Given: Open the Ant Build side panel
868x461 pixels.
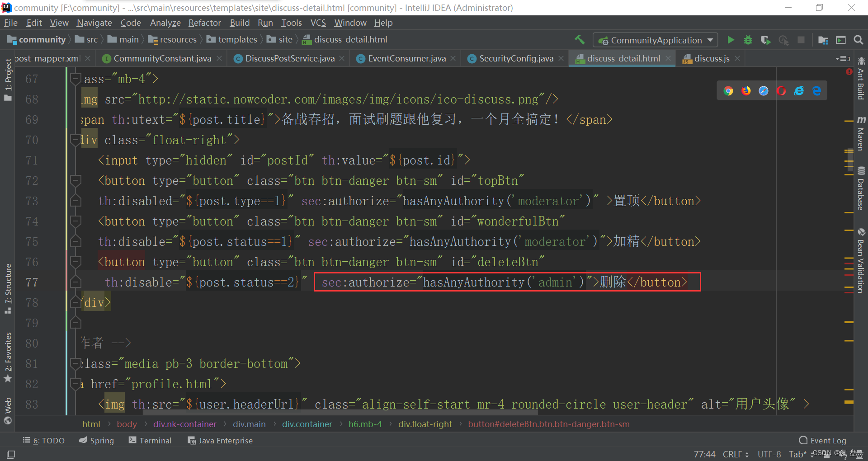Looking at the screenshot, I should (861, 78).
